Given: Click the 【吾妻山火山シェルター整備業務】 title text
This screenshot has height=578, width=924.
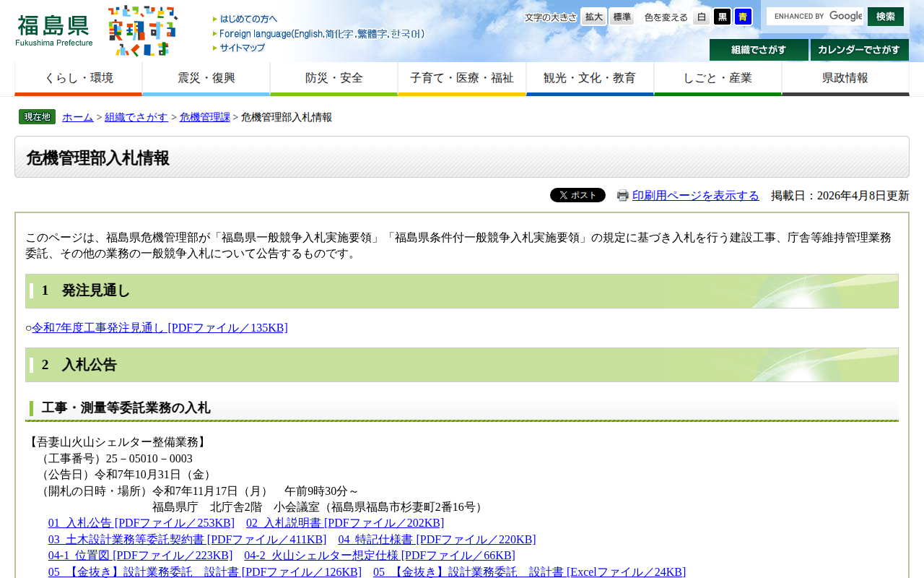Looking at the screenshot, I should tap(118, 442).
